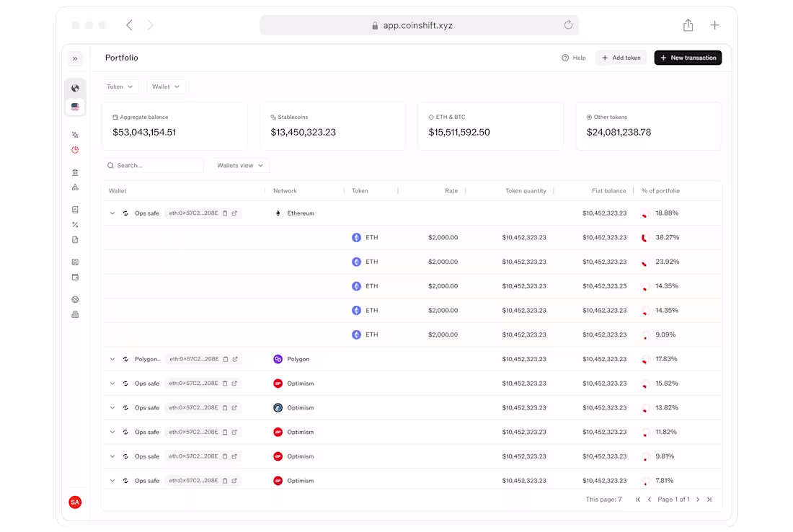Click the percentage document icon in sidebar
Screen dimensions: 793x532
tap(75, 224)
